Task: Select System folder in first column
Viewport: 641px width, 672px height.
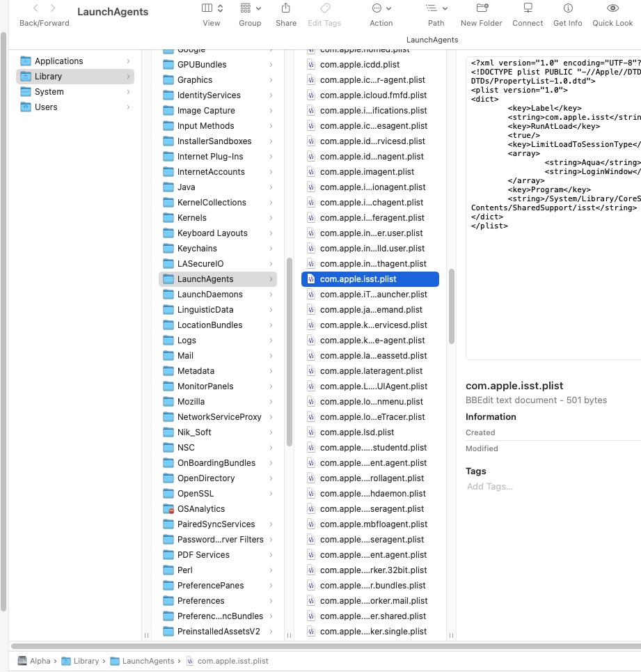Action: pyautogui.click(x=75, y=92)
